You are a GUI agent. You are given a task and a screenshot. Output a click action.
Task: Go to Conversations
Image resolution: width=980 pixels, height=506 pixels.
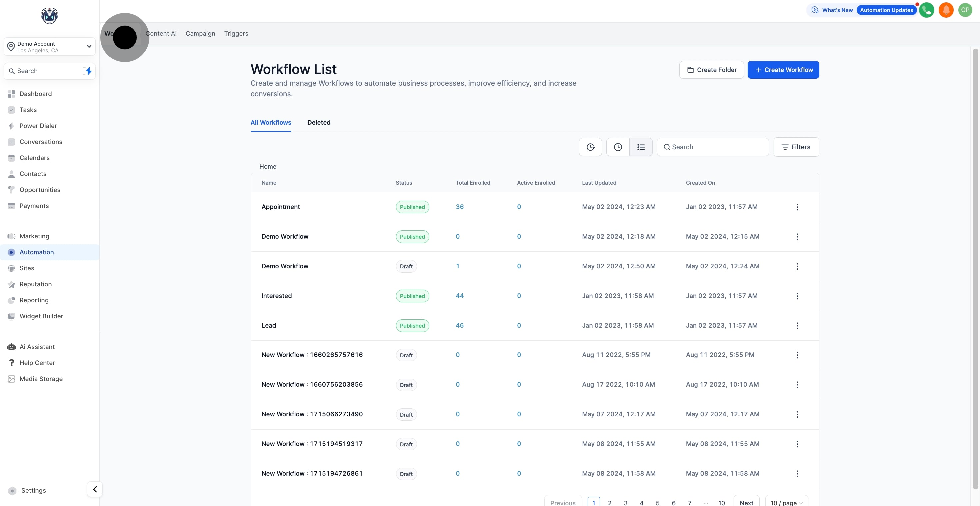coord(41,142)
